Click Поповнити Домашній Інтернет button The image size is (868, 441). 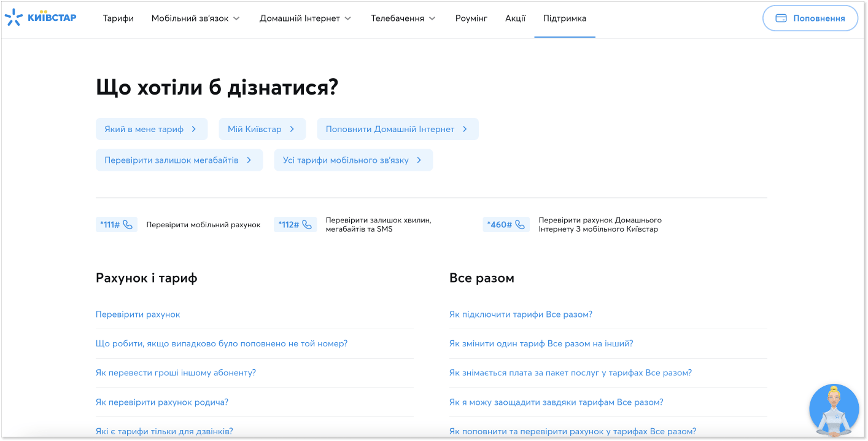coord(398,129)
